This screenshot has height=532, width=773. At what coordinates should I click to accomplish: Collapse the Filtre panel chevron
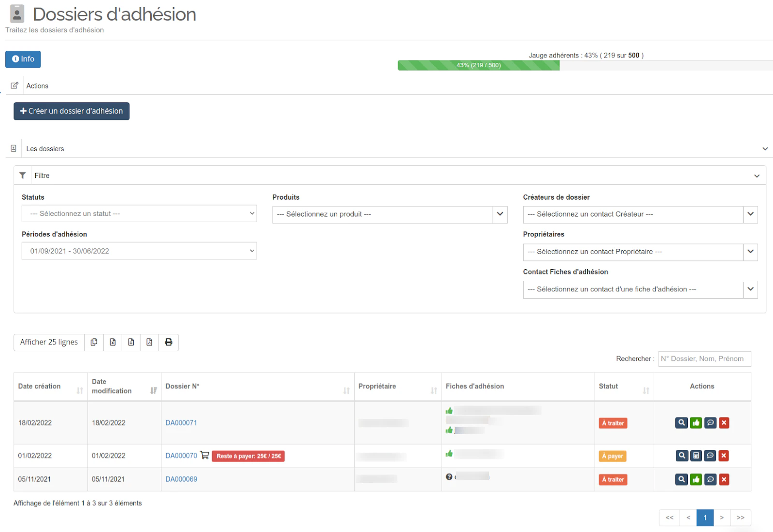point(757,176)
